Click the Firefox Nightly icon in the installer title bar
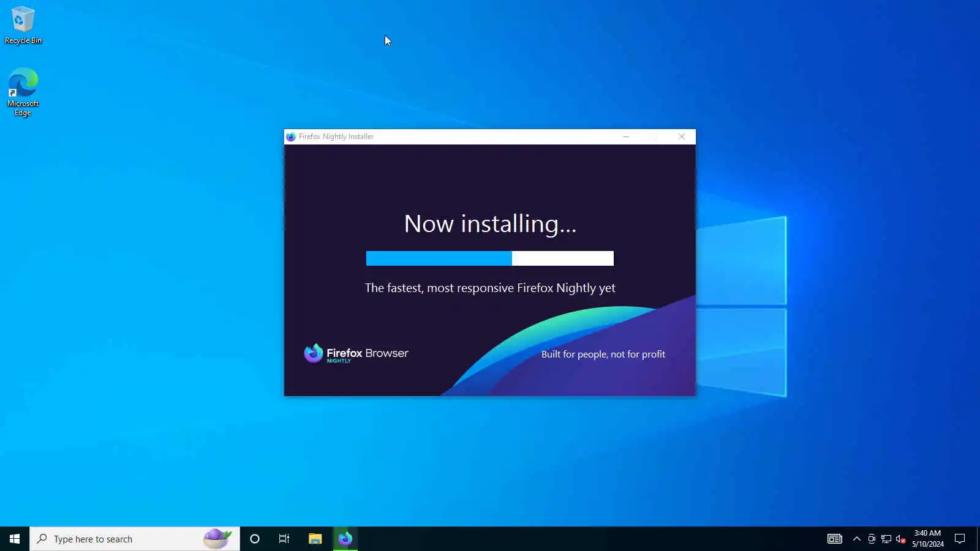This screenshot has width=980, height=551. [291, 137]
